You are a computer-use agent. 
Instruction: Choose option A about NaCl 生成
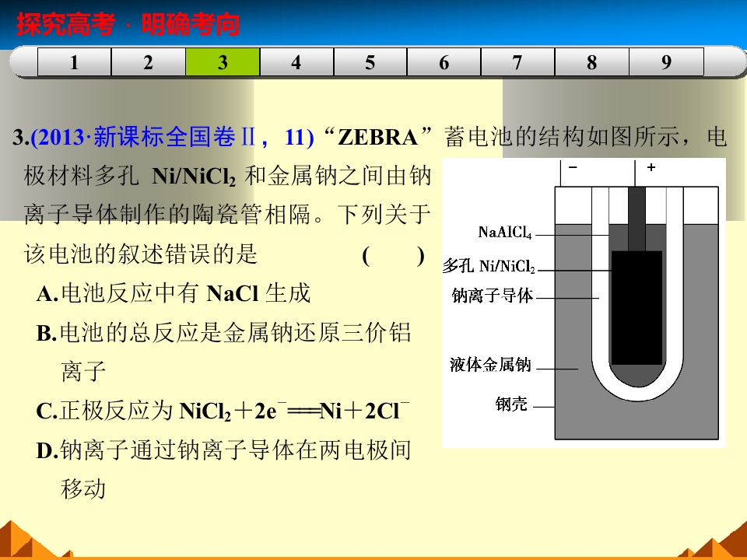click(174, 293)
